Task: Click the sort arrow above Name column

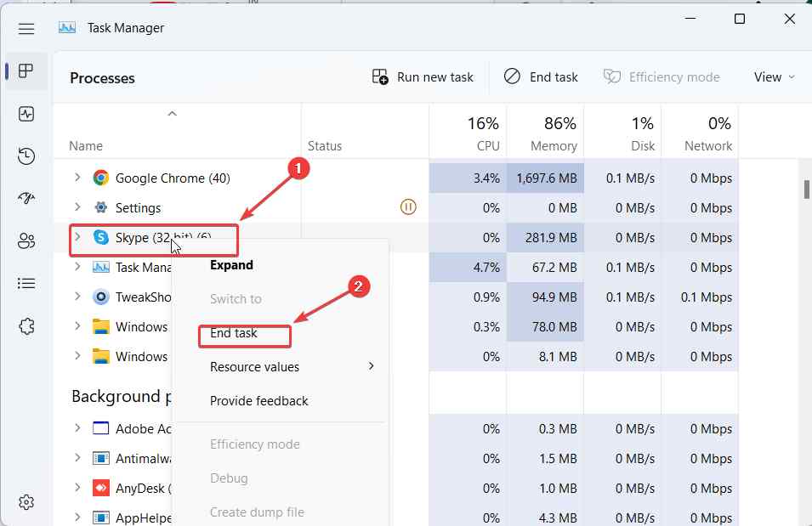Action: pos(173,113)
